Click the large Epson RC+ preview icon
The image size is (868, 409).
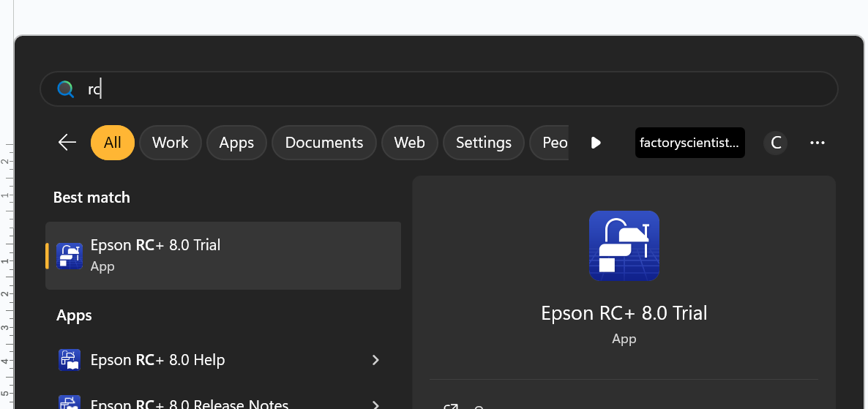click(x=624, y=246)
